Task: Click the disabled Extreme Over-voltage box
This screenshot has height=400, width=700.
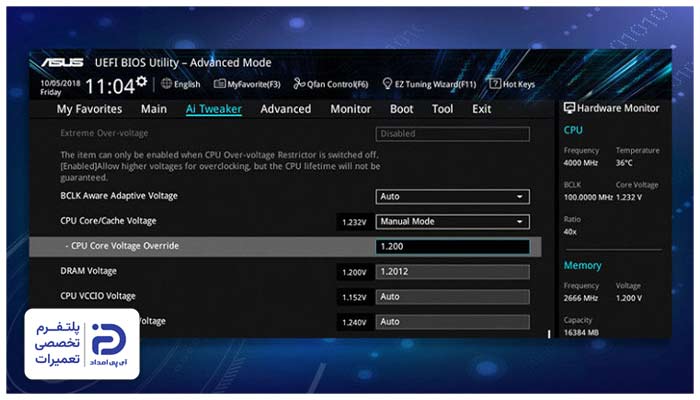Action: [453, 133]
